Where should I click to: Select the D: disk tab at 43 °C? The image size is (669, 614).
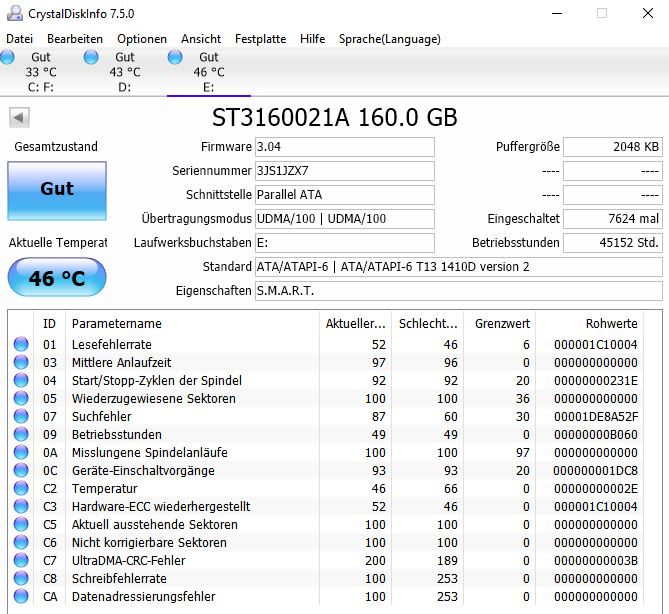click(x=125, y=72)
